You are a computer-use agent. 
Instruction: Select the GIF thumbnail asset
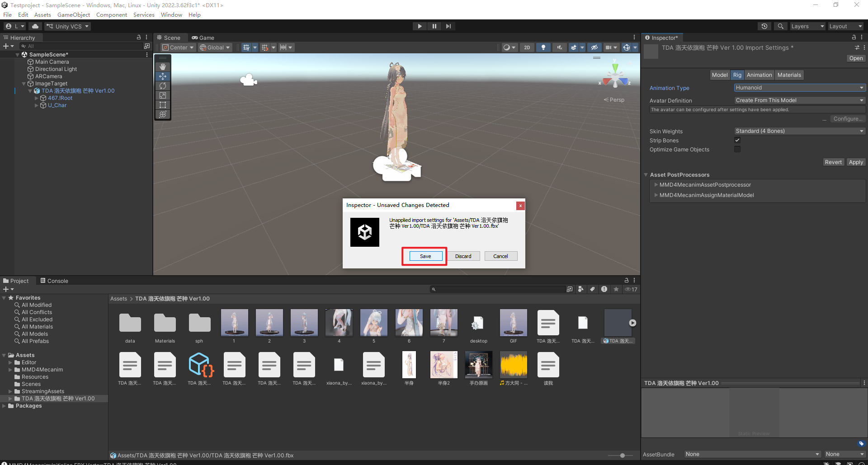tap(513, 326)
